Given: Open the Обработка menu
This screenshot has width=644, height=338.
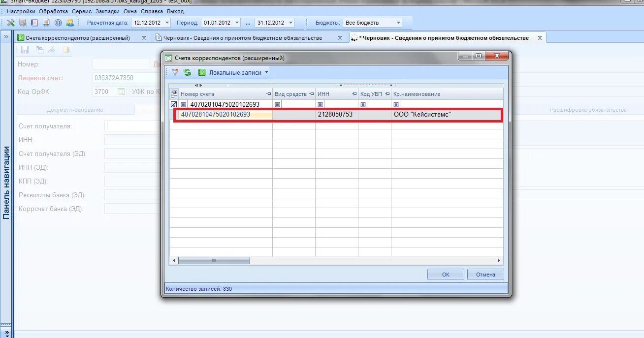Looking at the screenshot, I should tap(53, 11).
